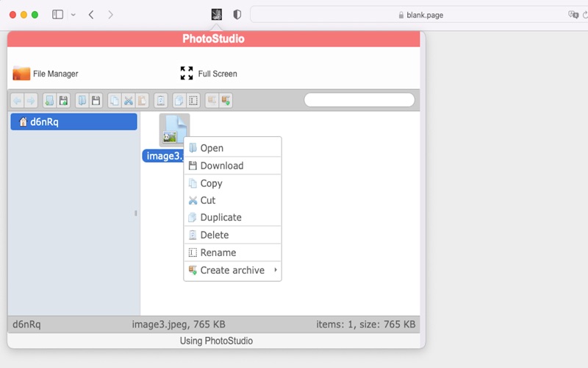The width and height of the screenshot is (588, 368).
Task: Click the PhotoStudio extension icon in Safari toolbar
Action: pos(217,15)
